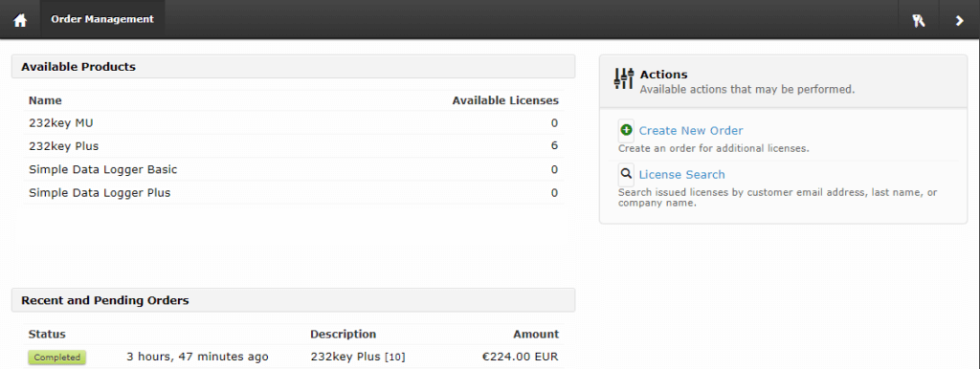Click the Completed status badge
The image size is (980, 369).
(x=56, y=358)
